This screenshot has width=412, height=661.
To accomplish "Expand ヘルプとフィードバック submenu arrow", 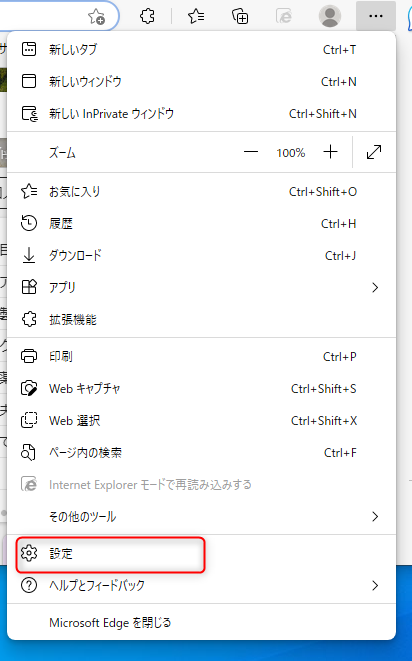I will tap(375, 586).
